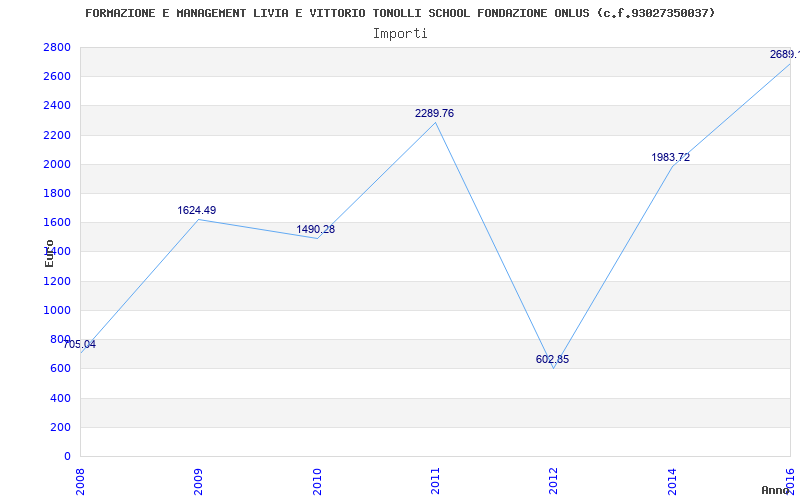
Task: Click the 1600 y-axis value
Action: pos(57,222)
